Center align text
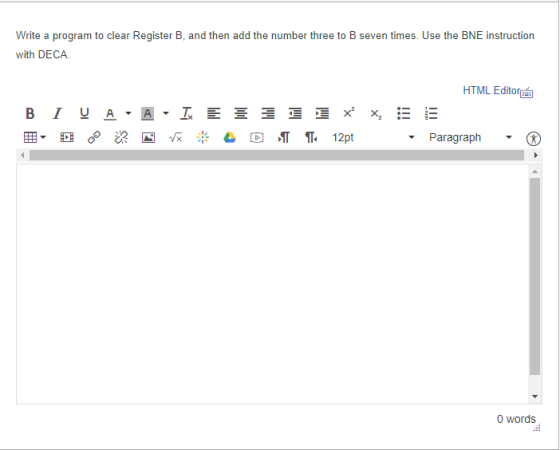 pyautogui.click(x=241, y=114)
